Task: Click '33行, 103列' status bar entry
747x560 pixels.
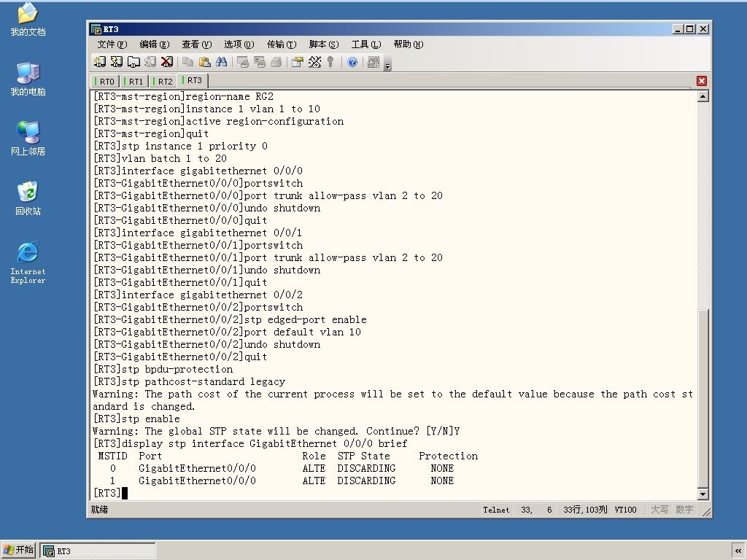Action: coord(585,510)
